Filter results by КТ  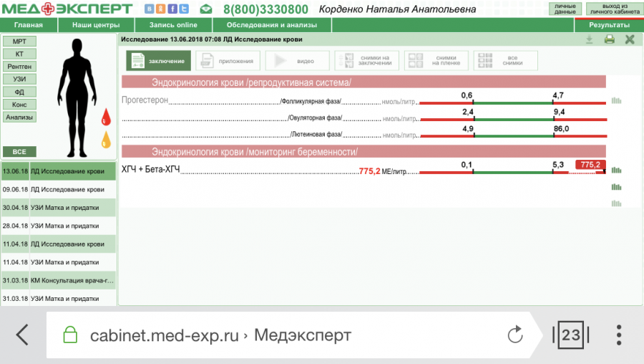tap(19, 54)
